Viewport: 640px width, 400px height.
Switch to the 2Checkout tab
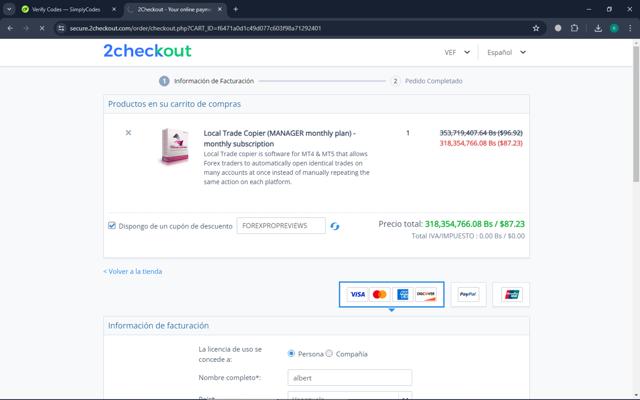pyautogui.click(x=175, y=9)
